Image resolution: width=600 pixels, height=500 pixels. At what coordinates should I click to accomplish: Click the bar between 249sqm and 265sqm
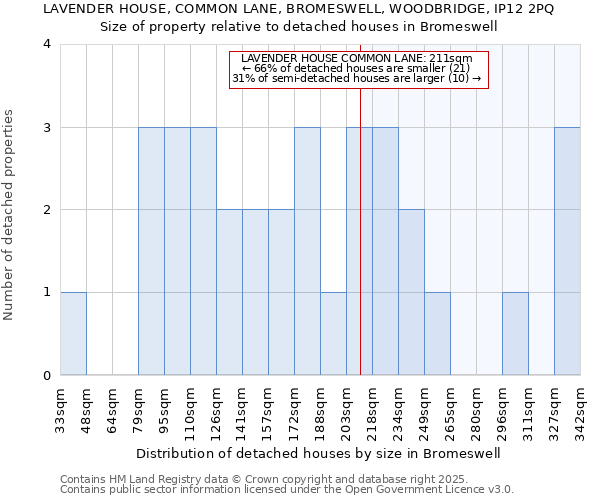click(x=437, y=334)
